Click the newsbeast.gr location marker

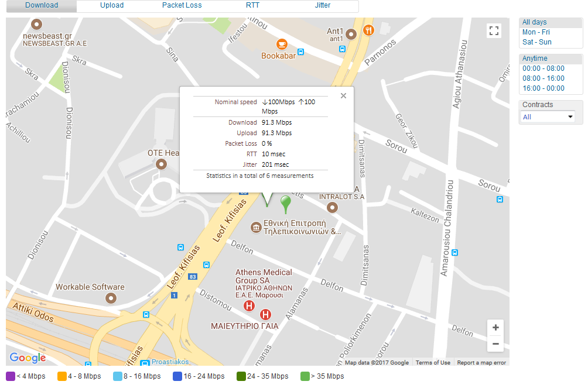point(36,25)
